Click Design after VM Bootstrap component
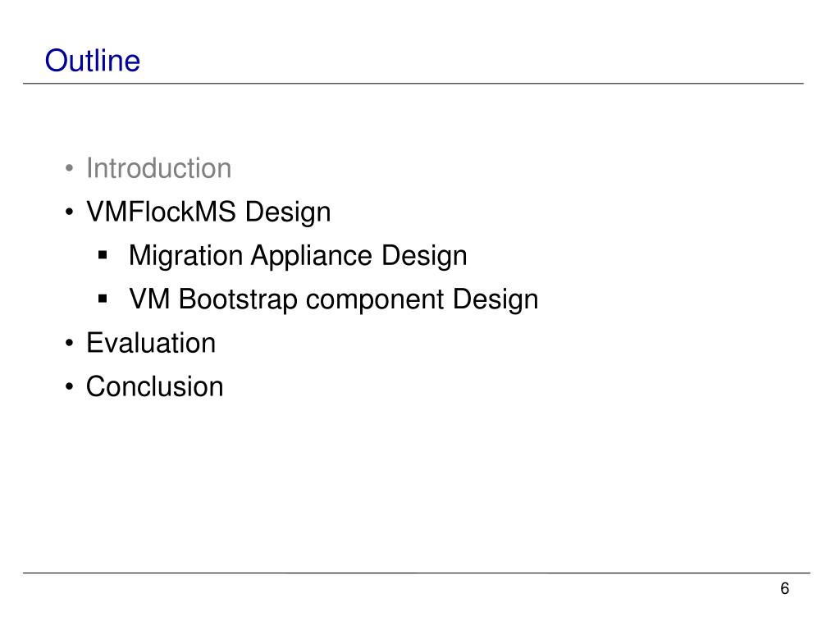The height and width of the screenshot is (630, 840). (x=495, y=299)
